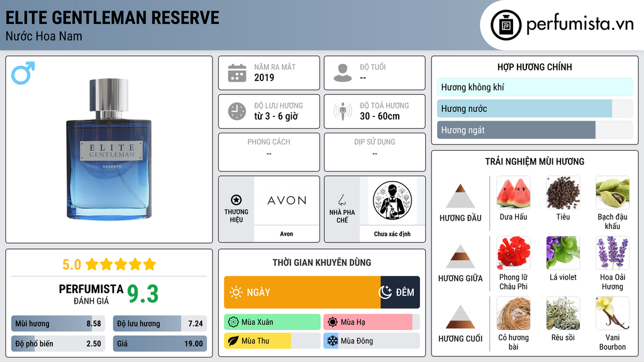Click the sun icon in Ngày bar
The image size is (644, 362).
(236, 292)
